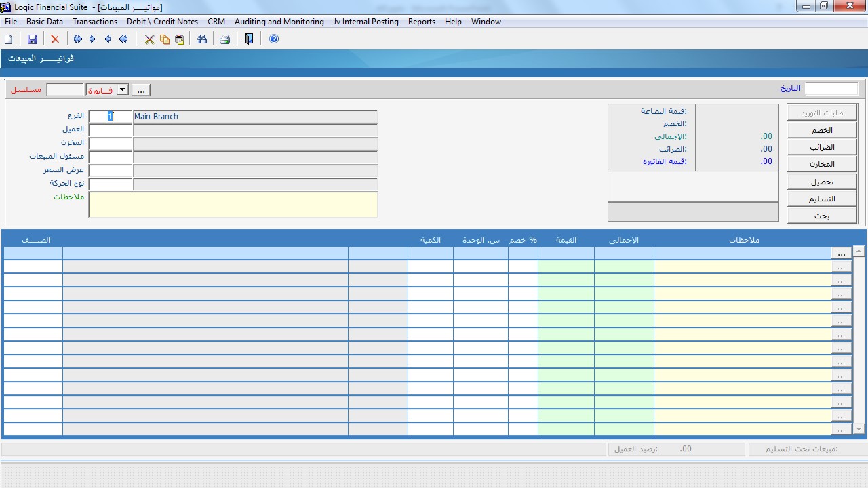
Task: Open the Transactions menu
Action: pos(95,22)
